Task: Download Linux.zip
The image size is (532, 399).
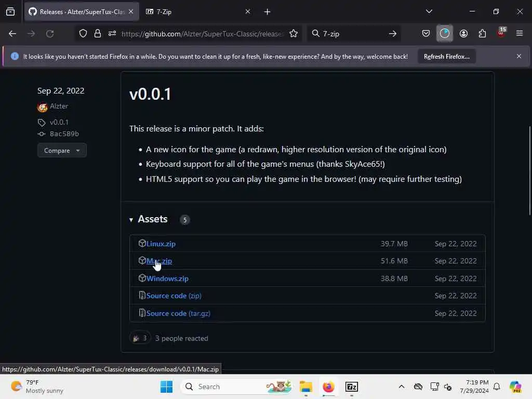Action: 161,244
